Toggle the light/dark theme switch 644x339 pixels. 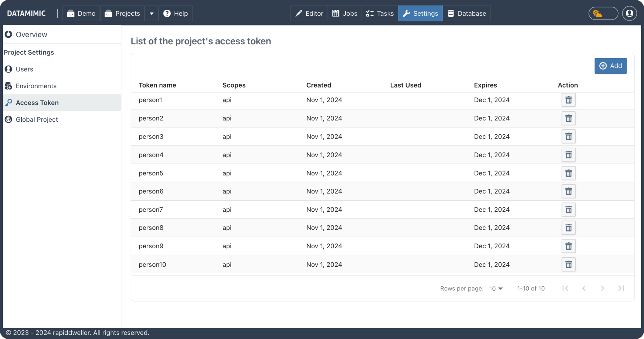tap(603, 14)
